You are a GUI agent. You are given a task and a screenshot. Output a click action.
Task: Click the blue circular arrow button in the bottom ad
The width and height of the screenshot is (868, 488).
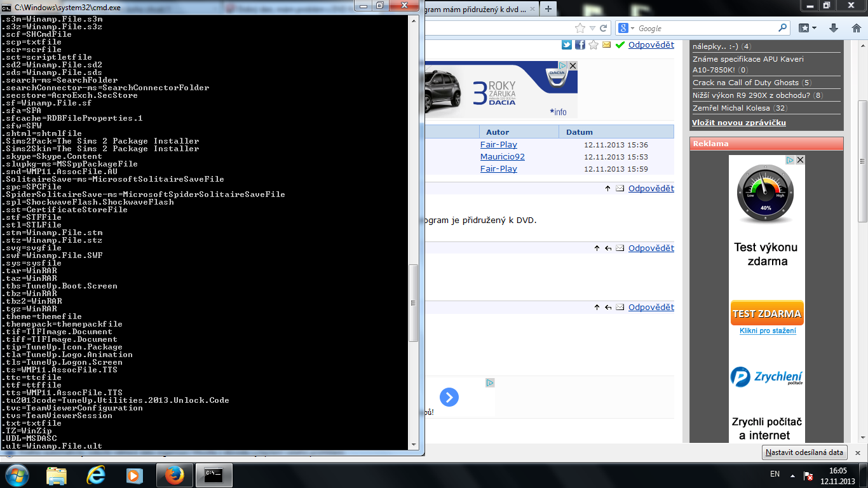coord(449,398)
